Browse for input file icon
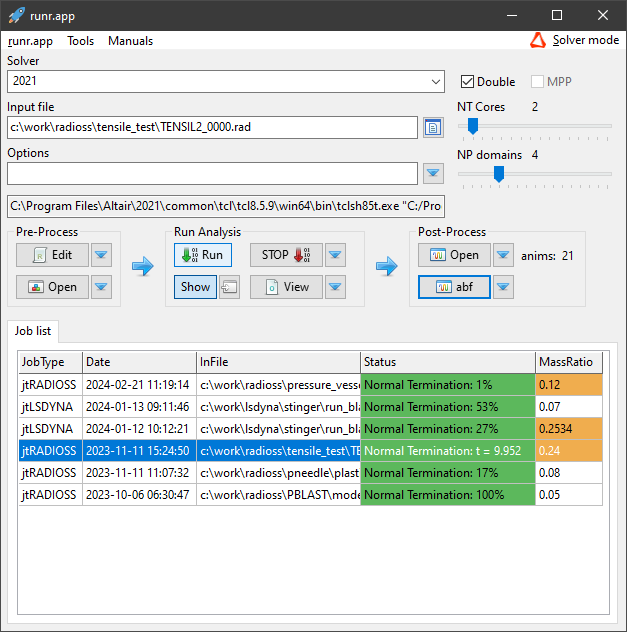 point(433,128)
